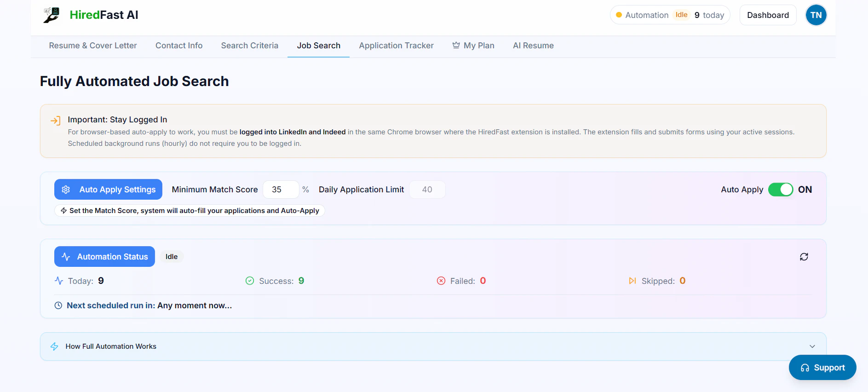Click the HiredFast AI brand name
This screenshot has height=392, width=868.
tap(104, 15)
